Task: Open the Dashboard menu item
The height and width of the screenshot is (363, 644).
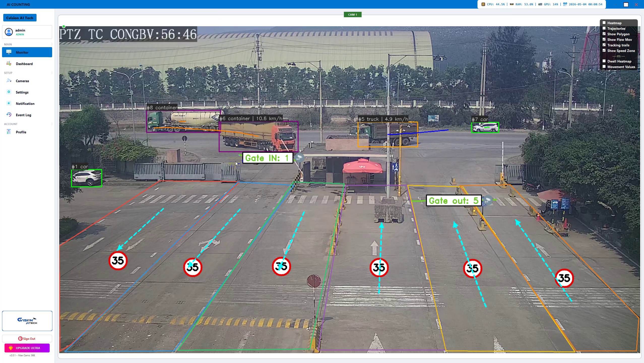Action: click(27, 64)
